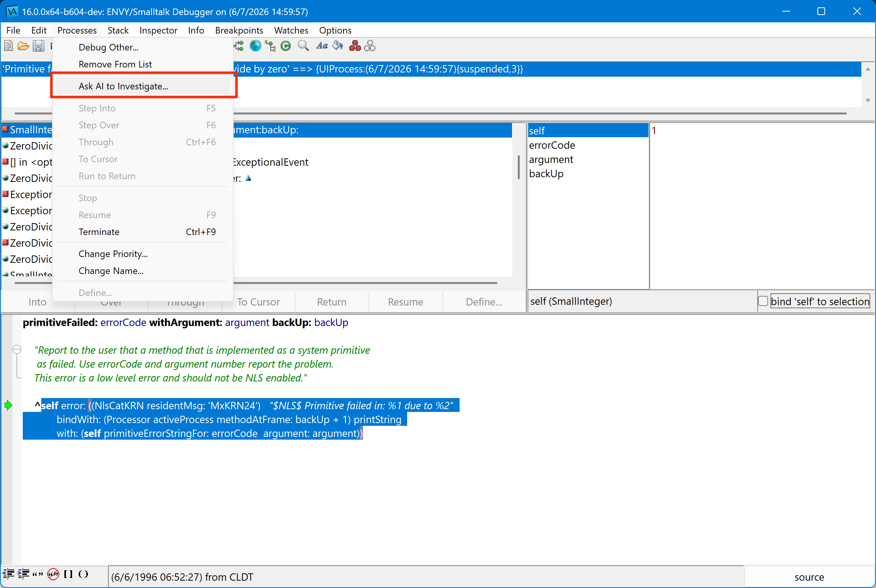Viewport: 876px width, 588px height.
Task: Select Change Priority... menu entry
Action: (143, 254)
